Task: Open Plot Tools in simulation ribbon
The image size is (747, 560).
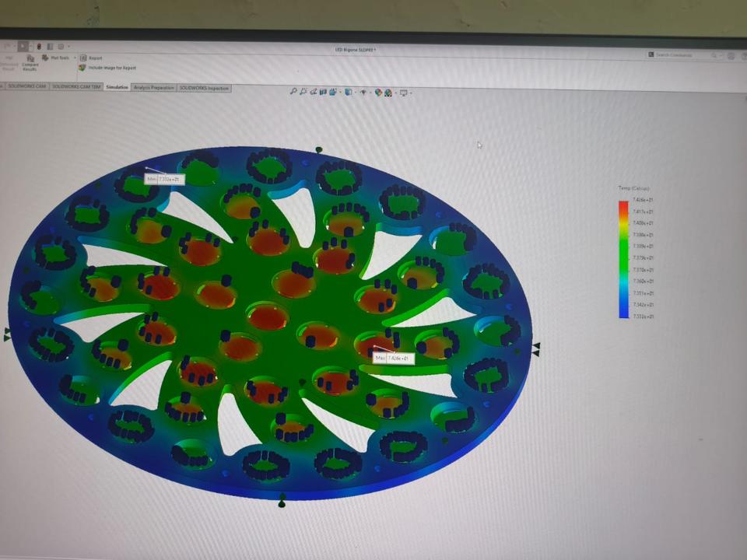Action: point(56,58)
